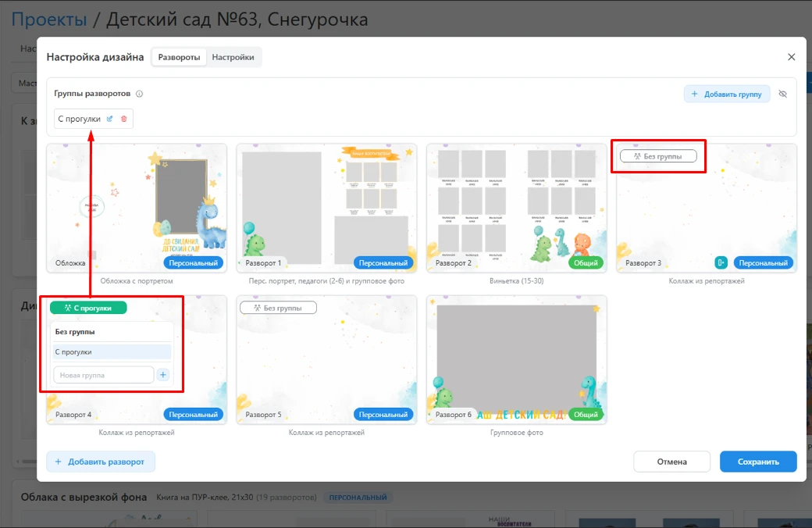The height and width of the screenshot is (528, 812).
Task: Click the Персональный badge on Обложка
Action: click(194, 262)
